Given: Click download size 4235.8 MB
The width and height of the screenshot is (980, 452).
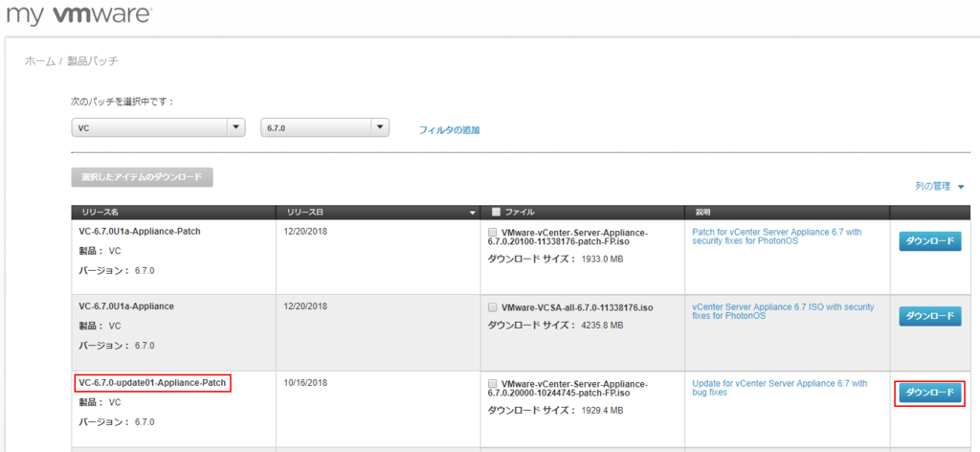Looking at the screenshot, I should [603, 325].
